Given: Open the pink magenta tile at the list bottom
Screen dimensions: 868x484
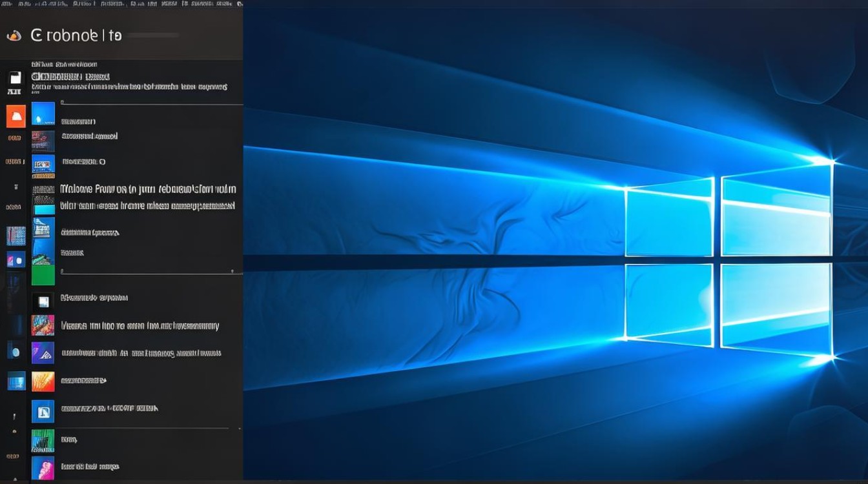Looking at the screenshot, I should click(x=43, y=467).
